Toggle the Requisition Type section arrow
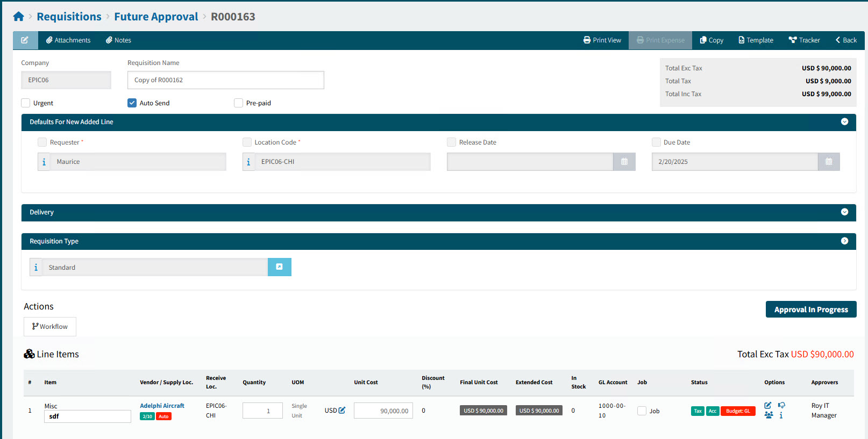 point(844,241)
